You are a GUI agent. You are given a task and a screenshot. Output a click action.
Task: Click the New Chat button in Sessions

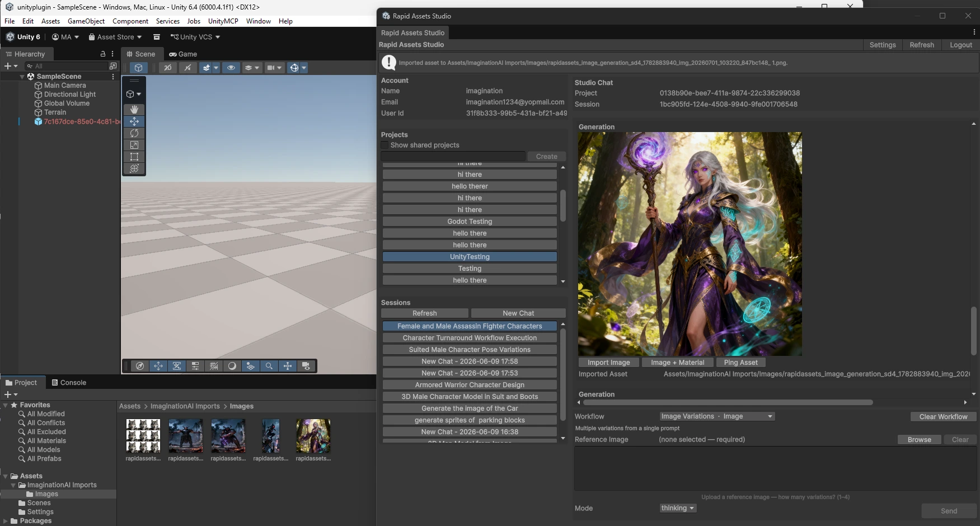[518, 313]
